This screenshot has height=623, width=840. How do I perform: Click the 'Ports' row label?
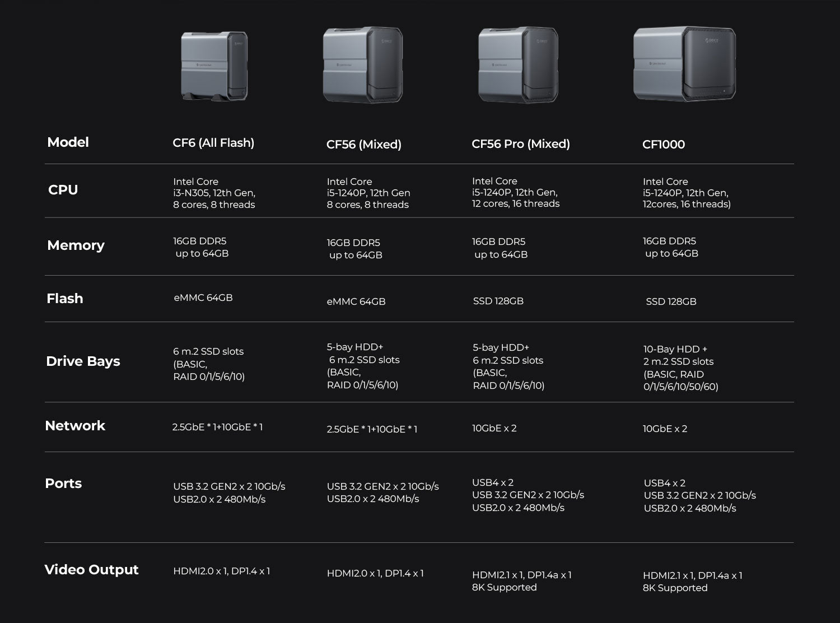(x=63, y=483)
